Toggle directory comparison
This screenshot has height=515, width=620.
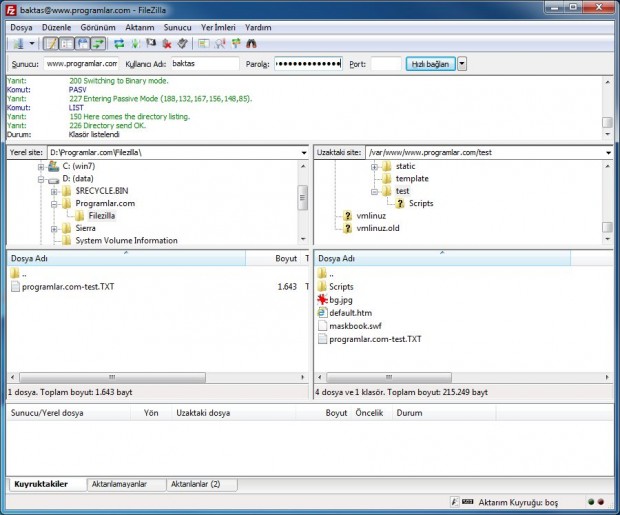(220, 44)
